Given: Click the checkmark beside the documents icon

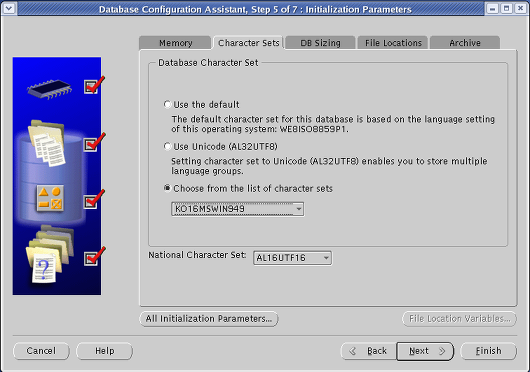Looking at the screenshot, I should tap(94, 142).
